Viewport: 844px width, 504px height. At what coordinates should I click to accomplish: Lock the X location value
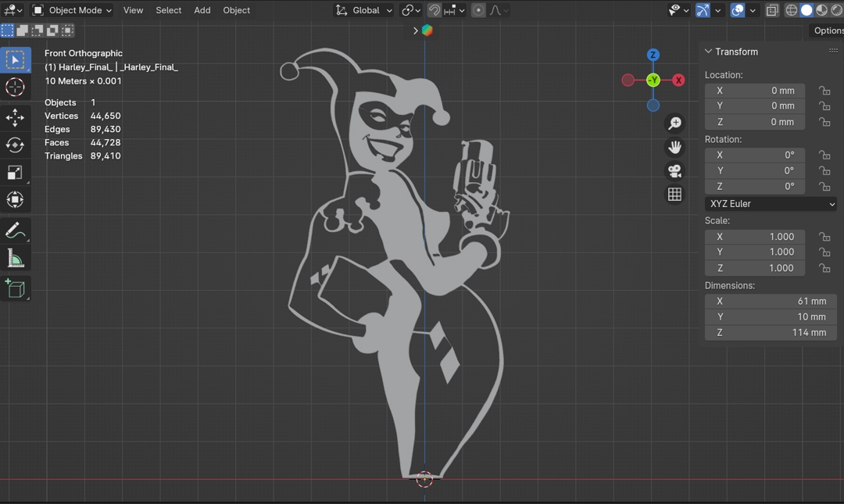pyautogui.click(x=824, y=90)
